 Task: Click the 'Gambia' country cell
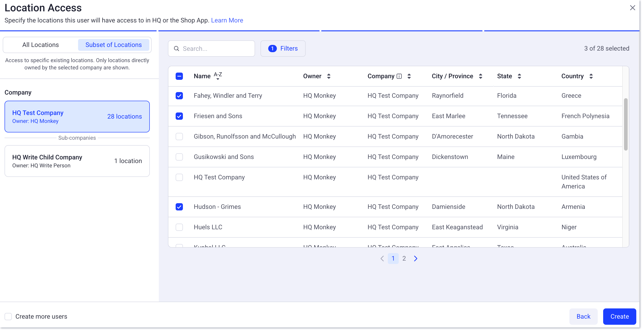572,137
